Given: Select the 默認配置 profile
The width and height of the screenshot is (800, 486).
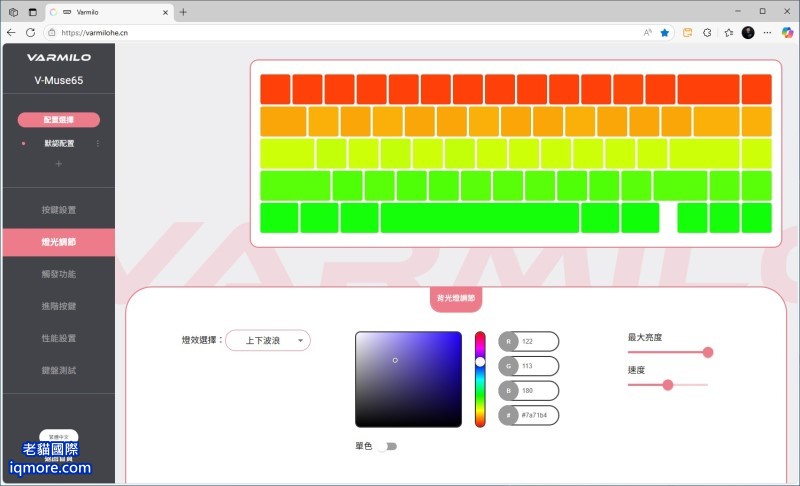Looking at the screenshot, I should (59, 144).
